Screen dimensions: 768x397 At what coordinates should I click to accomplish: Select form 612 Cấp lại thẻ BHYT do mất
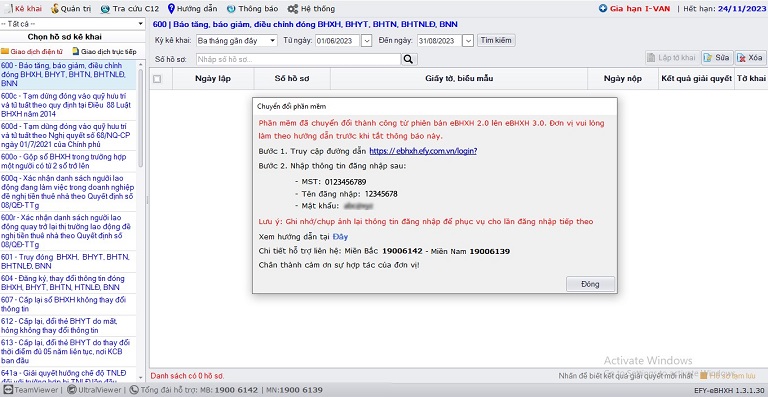click(x=68, y=326)
